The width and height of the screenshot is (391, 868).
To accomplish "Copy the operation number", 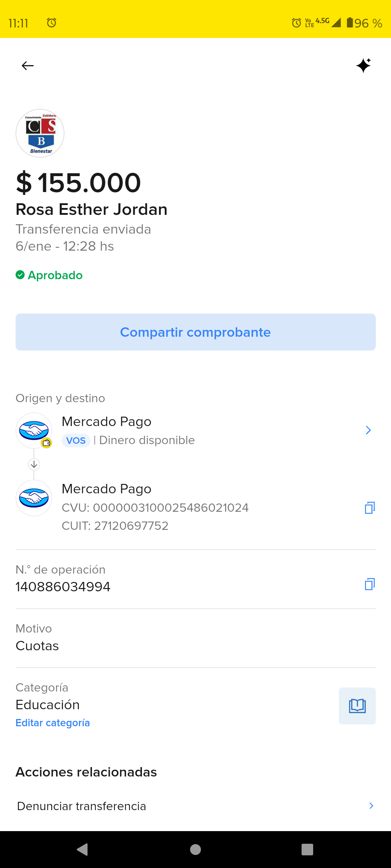I will 370,584.
